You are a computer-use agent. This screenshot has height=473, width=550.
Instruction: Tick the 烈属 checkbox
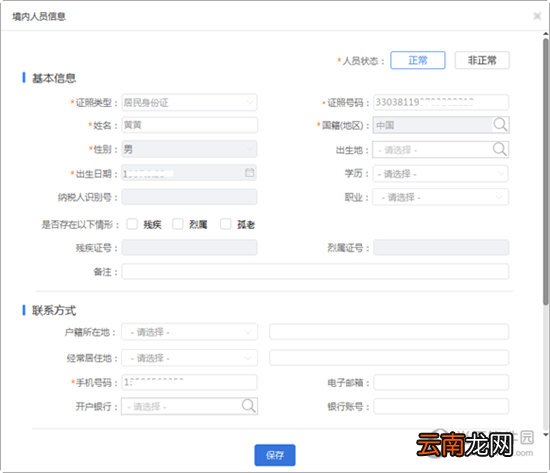[x=177, y=224]
